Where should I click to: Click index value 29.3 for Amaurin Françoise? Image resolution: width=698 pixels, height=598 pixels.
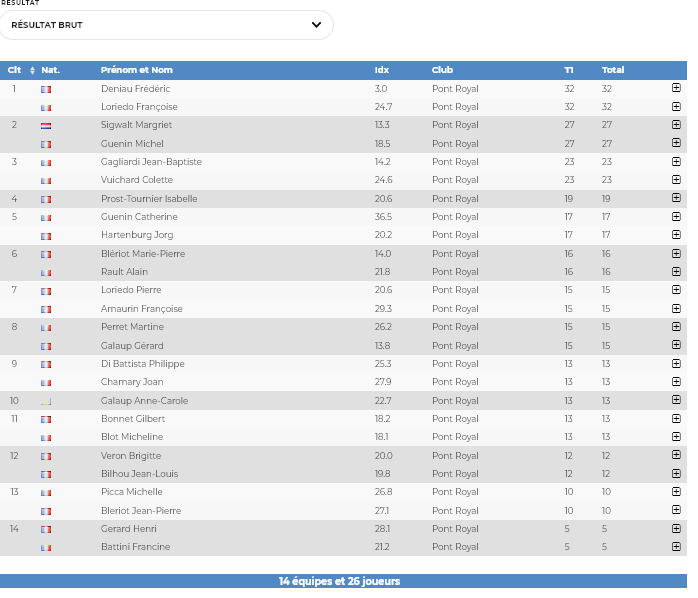383,309
